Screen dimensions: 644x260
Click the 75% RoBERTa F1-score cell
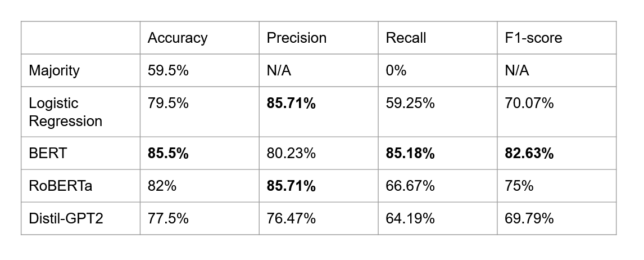coord(519,186)
